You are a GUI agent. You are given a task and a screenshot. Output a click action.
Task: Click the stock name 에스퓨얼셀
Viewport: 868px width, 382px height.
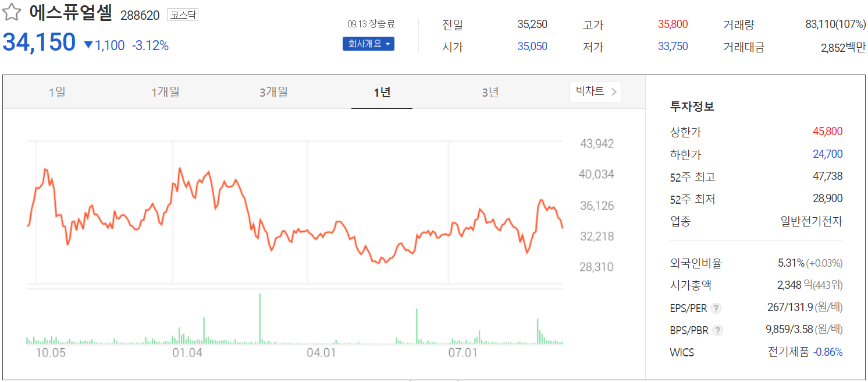coord(70,13)
